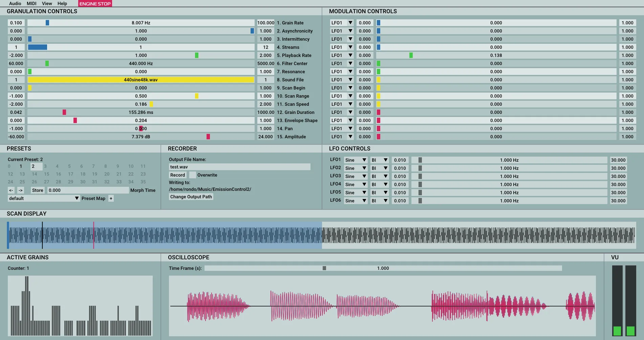The height and width of the screenshot is (340, 644).
Task: Click the red scan position marker
Action: pos(94,235)
